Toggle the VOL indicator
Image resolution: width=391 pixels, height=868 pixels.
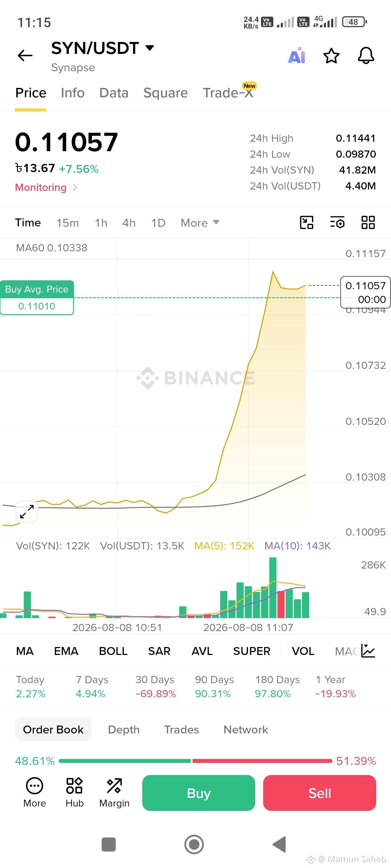[303, 651]
